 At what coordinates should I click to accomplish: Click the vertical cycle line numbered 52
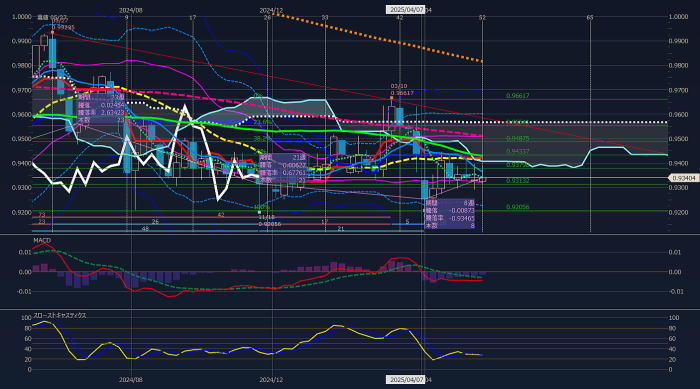click(482, 125)
